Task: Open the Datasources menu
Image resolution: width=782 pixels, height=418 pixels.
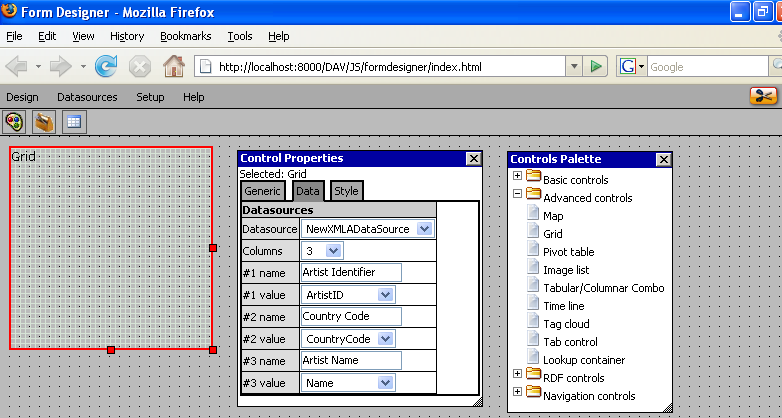Action: click(87, 97)
